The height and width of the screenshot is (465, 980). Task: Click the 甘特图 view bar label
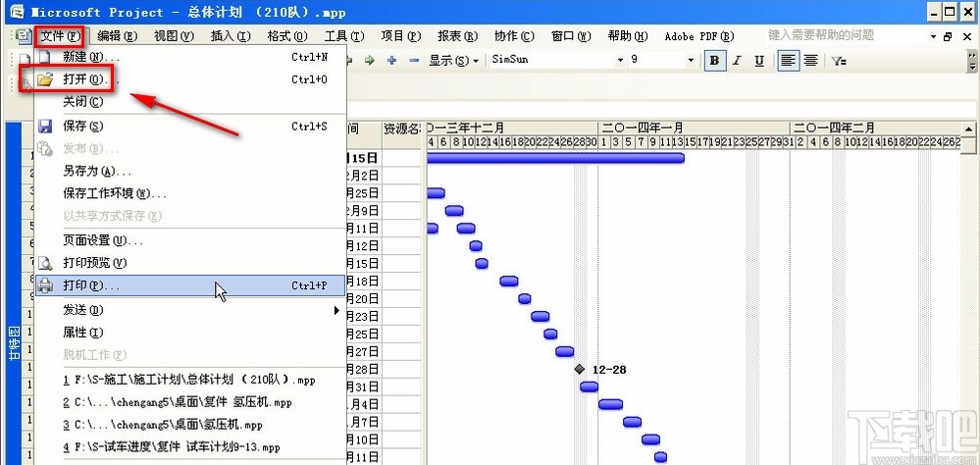point(13,341)
